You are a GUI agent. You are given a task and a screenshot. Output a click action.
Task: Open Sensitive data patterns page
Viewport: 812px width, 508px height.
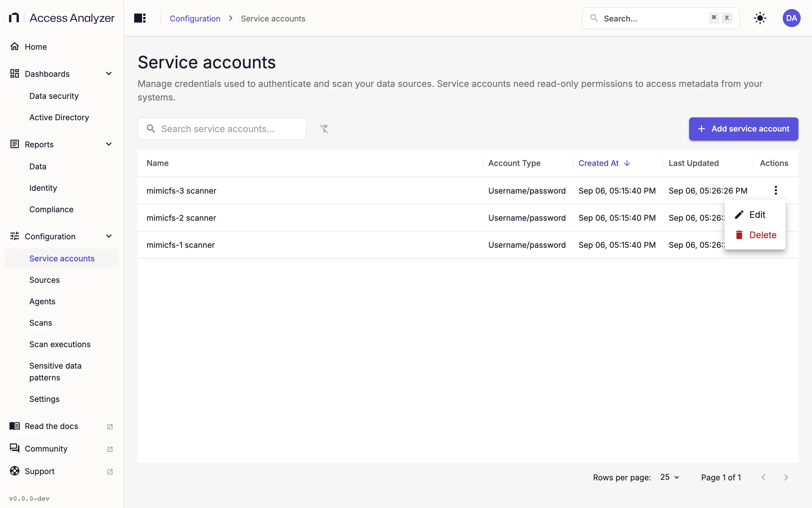[55, 372]
